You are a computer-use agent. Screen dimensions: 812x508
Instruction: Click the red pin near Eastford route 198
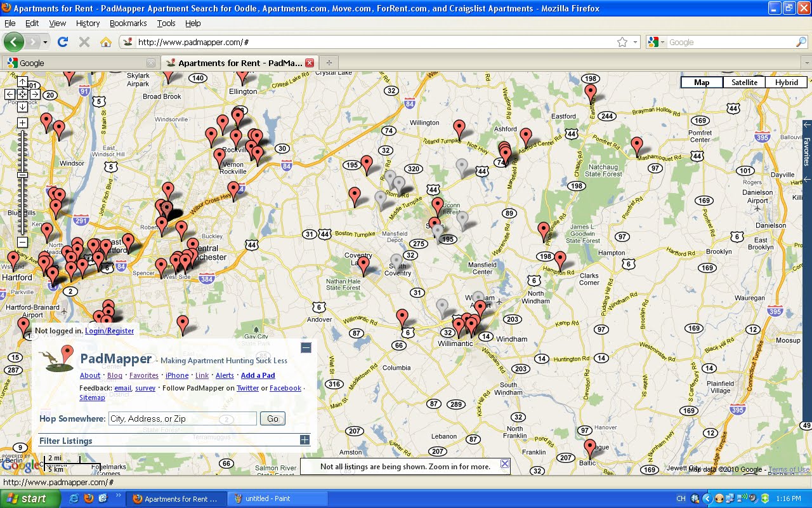pyautogui.click(x=591, y=93)
